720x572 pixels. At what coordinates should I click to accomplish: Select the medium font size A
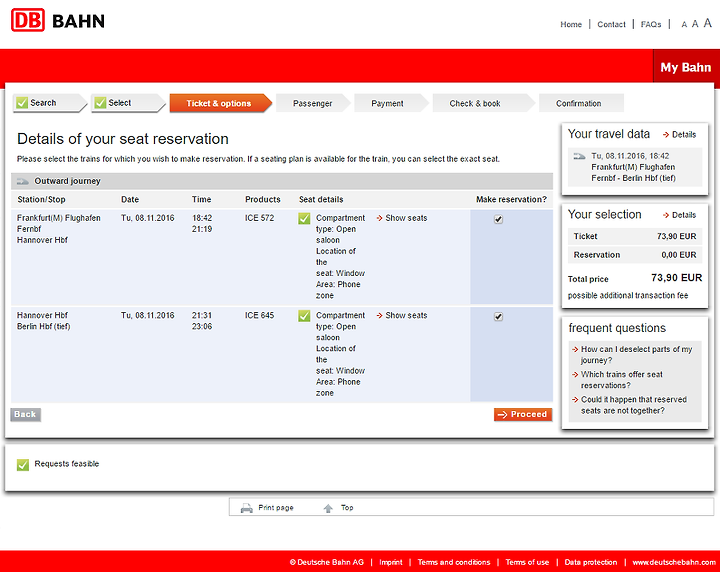point(695,24)
